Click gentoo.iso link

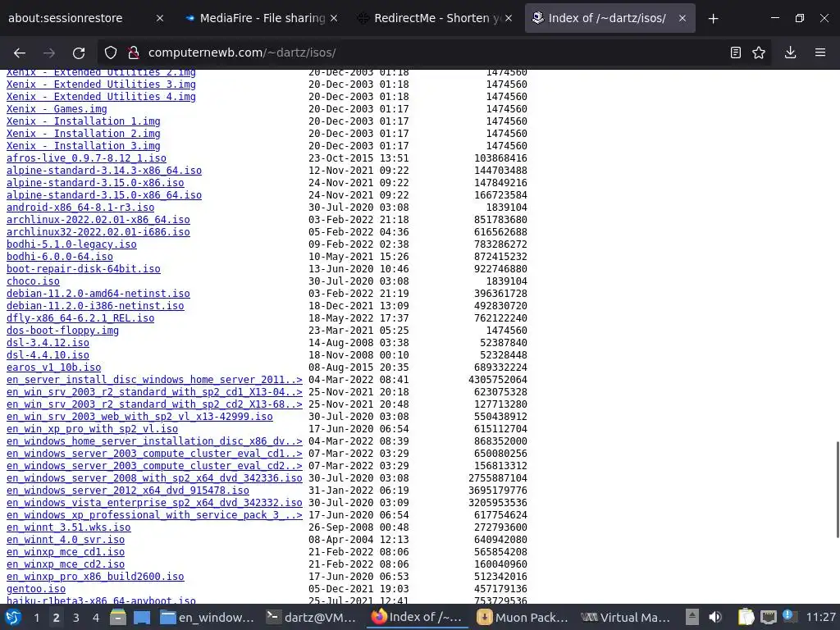(36, 589)
